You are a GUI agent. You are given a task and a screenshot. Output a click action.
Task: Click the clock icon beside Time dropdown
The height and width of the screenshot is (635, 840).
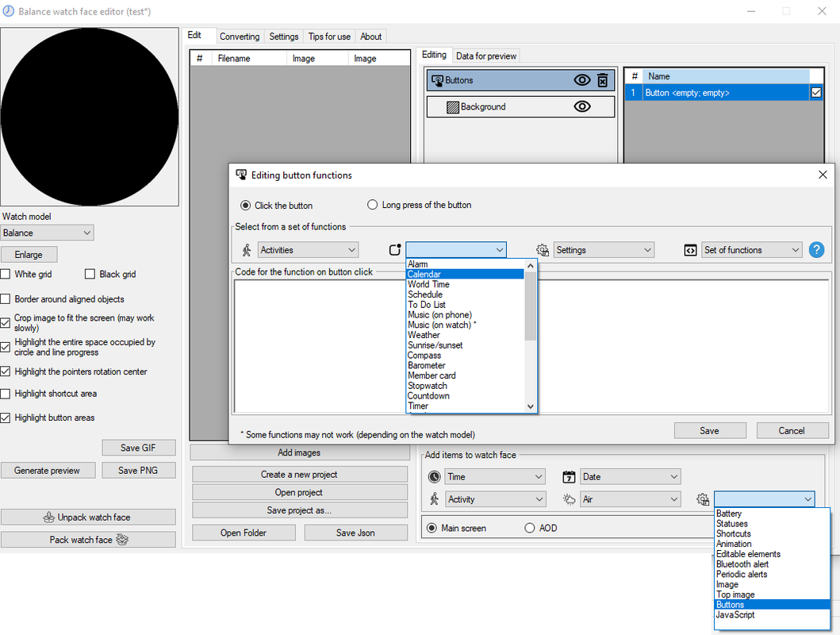435,476
